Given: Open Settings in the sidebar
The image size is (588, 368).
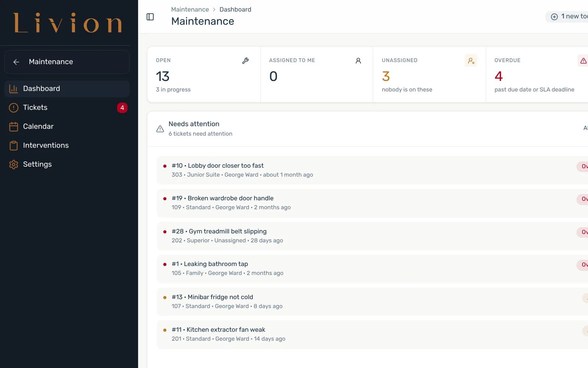Looking at the screenshot, I should 67,164.
